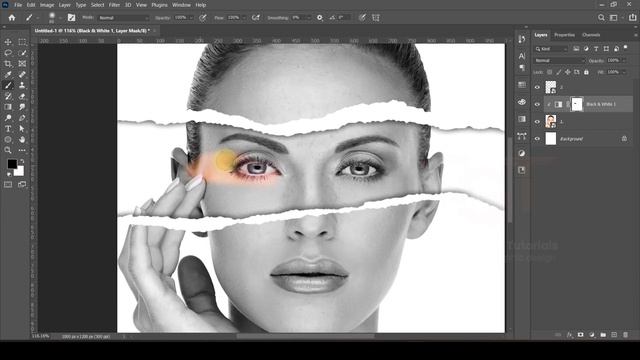Select the Move tool
640x360 pixels.
tap(8, 42)
